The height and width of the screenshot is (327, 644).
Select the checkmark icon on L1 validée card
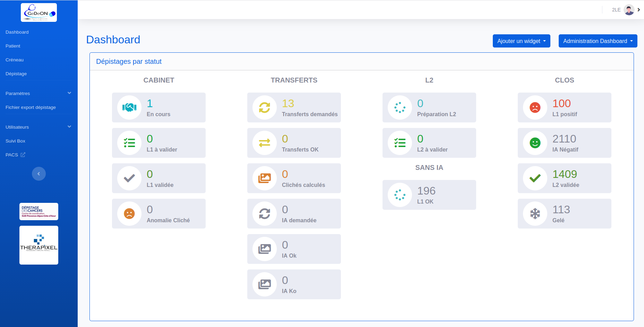[129, 178]
